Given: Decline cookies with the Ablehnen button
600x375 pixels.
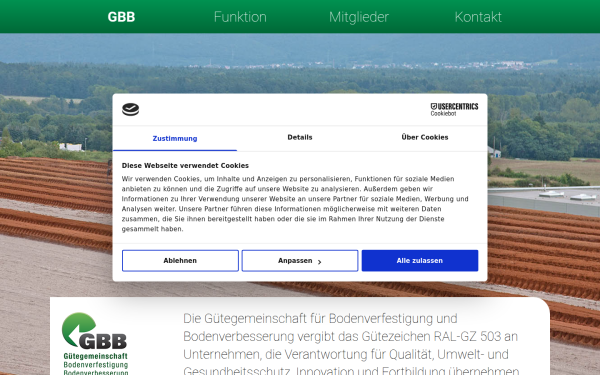Looking at the screenshot, I should 180,261.
